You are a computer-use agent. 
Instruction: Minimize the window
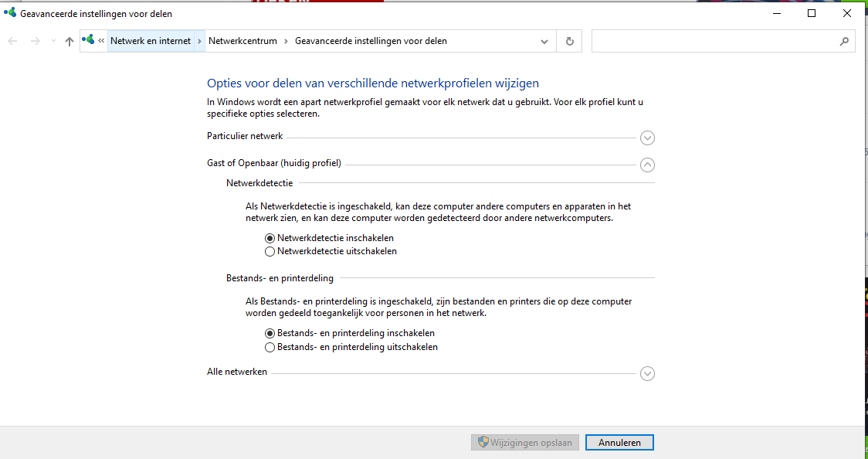[x=777, y=13]
